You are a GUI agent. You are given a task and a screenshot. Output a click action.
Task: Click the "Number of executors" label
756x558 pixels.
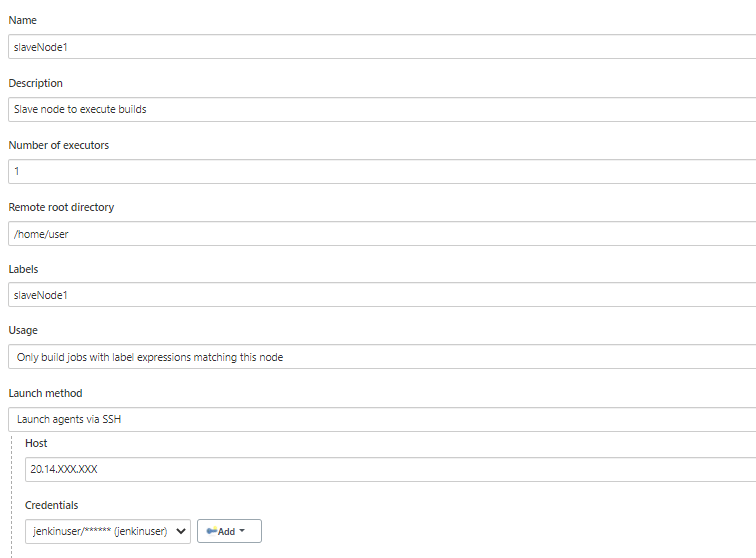[x=59, y=145]
